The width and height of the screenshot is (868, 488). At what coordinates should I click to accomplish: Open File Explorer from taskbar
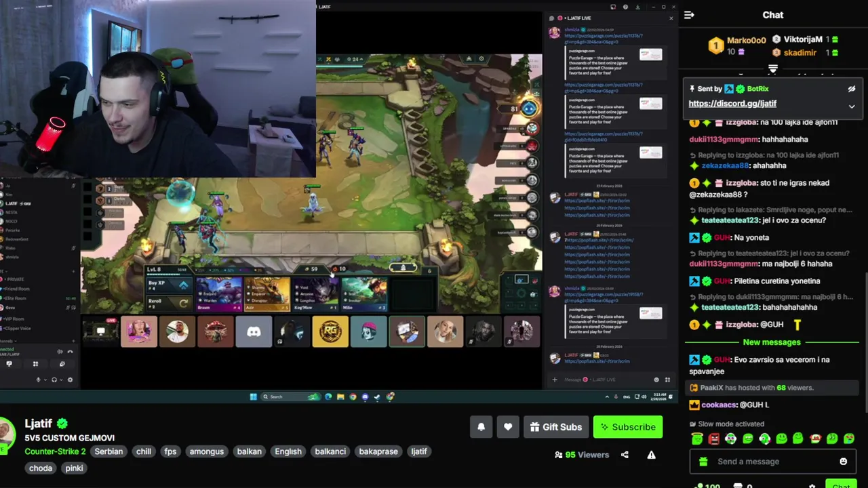[x=340, y=396]
